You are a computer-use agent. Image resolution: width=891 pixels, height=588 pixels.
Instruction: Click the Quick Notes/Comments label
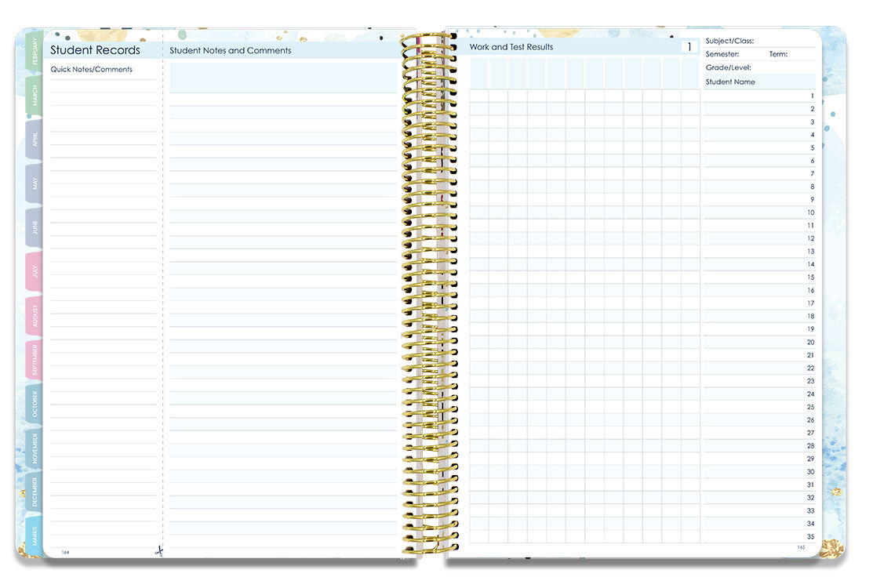click(x=92, y=70)
